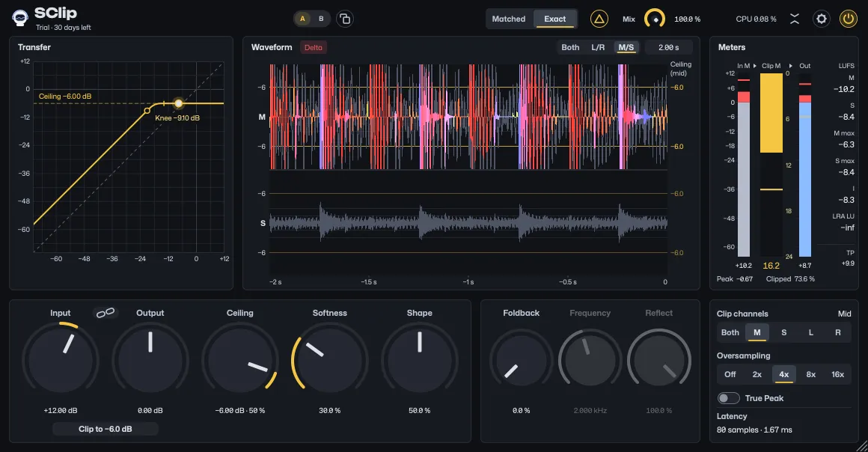This screenshot has height=452, width=868.
Task: Click the triangle delta icon in header
Action: click(x=599, y=19)
